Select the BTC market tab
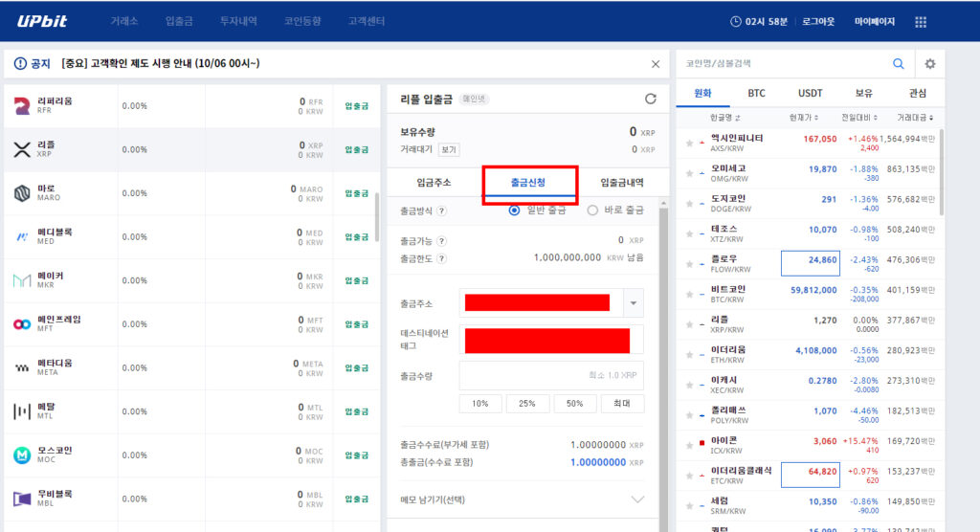This screenshot has height=532, width=980. click(756, 93)
